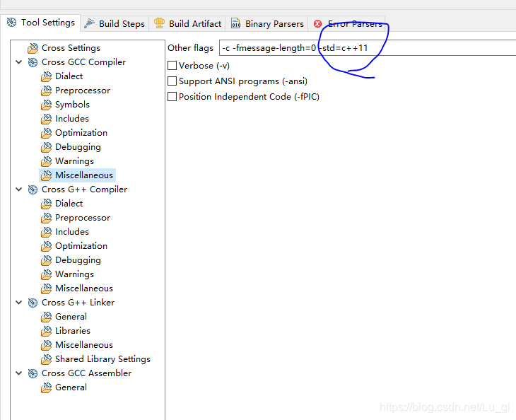Click the Cross GCC Compiler tool icon
The height and width of the screenshot is (420, 516).
pyautogui.click(x=33, y=62)
